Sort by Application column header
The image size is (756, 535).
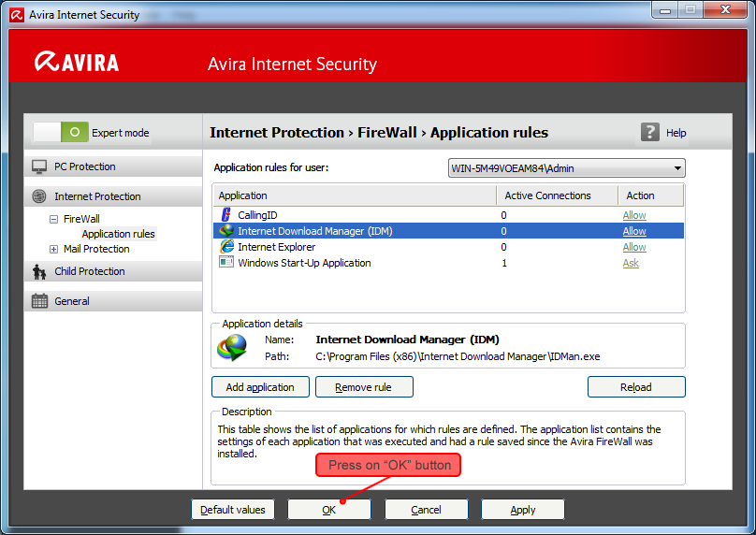point(355,195)
